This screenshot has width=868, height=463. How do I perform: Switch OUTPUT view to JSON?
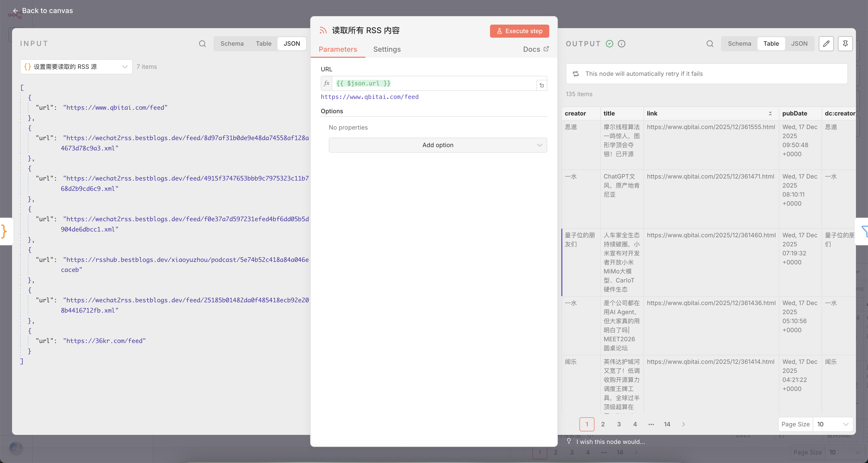point(799,43)
